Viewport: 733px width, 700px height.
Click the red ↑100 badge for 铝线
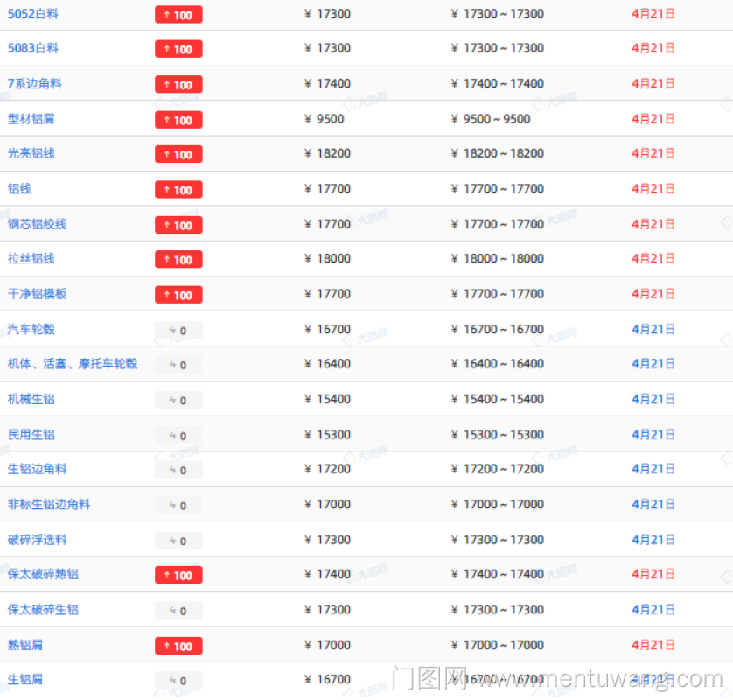[178, 190]
